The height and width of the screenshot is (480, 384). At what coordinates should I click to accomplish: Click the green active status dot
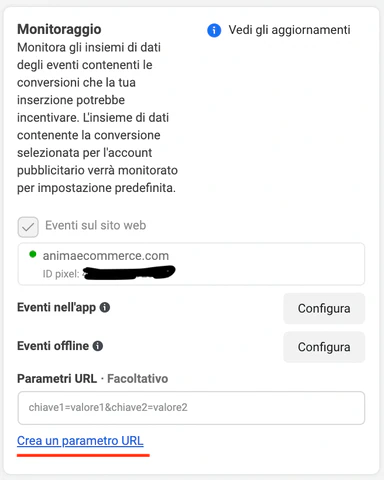[33, 254]
